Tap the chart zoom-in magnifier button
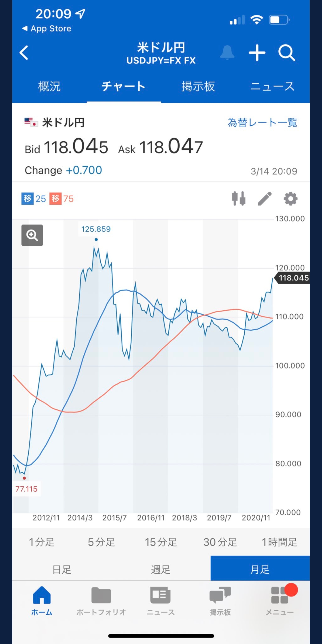Image resolution: width=322 pixels, height=644 pixels. click(x=32, y=235)
